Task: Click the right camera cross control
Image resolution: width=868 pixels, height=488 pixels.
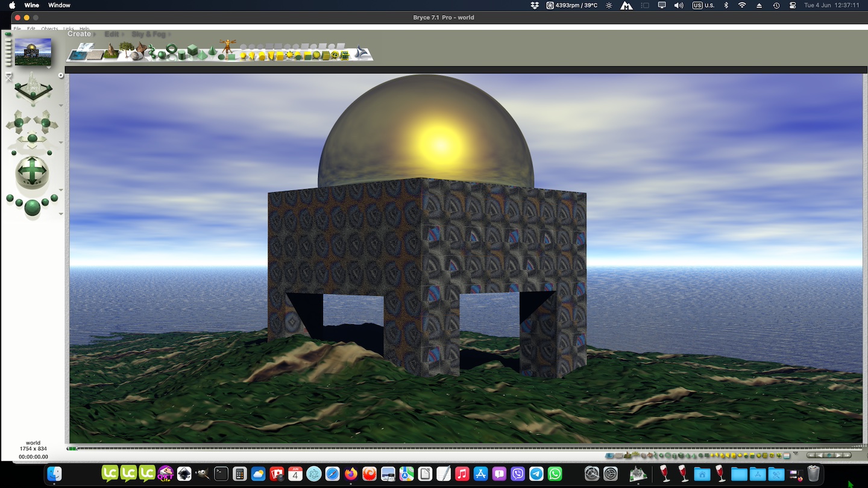Action: [x=45, y=123]
